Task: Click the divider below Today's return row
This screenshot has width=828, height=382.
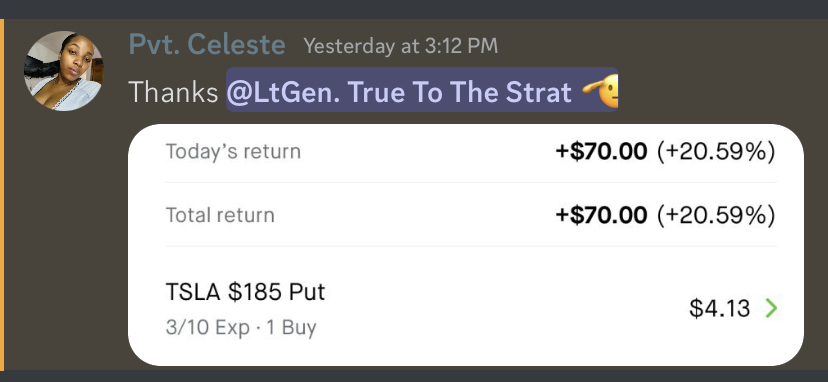Action: tap(471, 182)
